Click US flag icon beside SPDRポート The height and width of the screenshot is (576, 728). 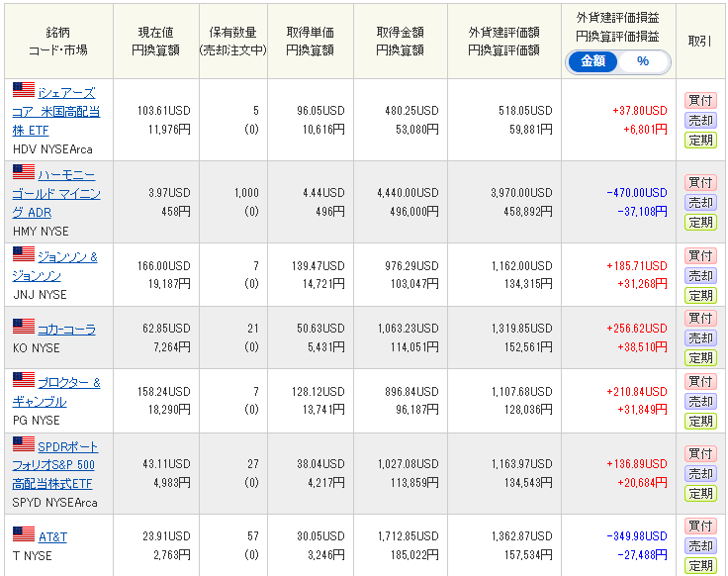(24, 443)
